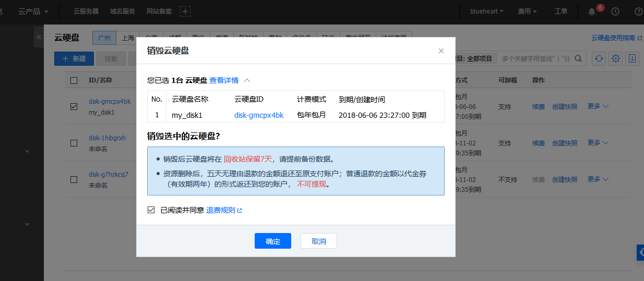Click the plus icon to add shortcut

tap(185, 11)
